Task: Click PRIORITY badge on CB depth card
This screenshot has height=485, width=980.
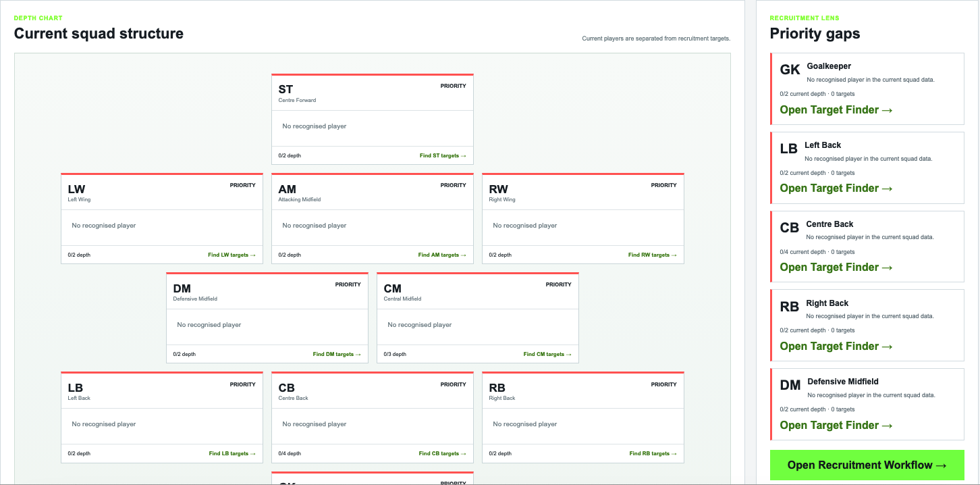Action: [x=454, y=384]
